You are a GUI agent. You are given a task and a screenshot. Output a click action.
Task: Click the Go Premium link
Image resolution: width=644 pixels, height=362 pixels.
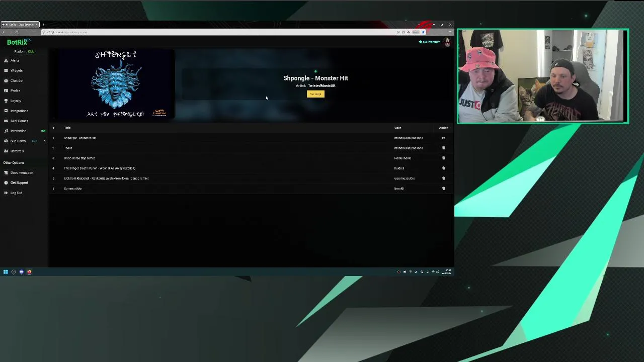[x=430, y=42]
